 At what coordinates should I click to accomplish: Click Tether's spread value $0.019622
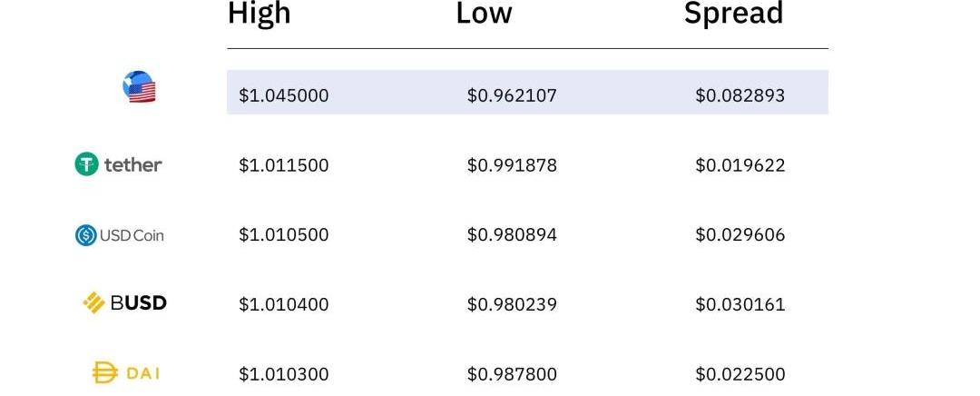click(740, 165)
